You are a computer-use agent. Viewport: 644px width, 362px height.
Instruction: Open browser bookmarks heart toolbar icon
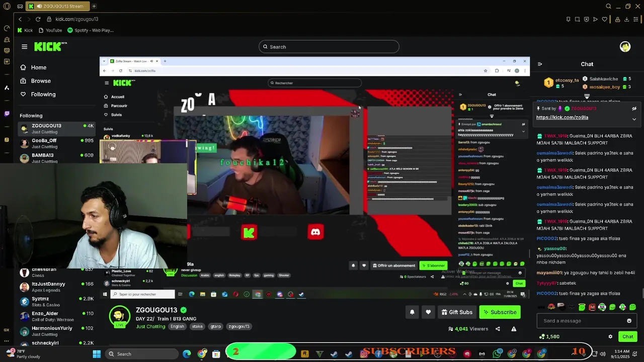click(604, 19)
